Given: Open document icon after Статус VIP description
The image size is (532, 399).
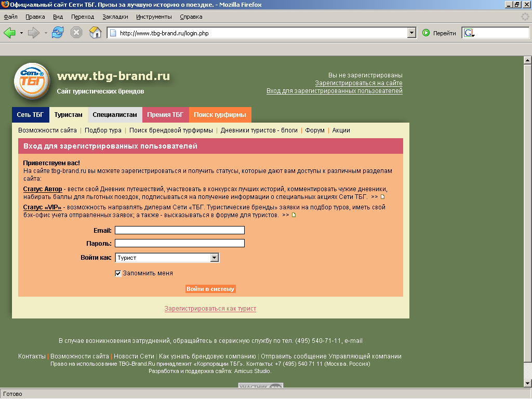Looking at the screenshot, I should tap(294, 215).
